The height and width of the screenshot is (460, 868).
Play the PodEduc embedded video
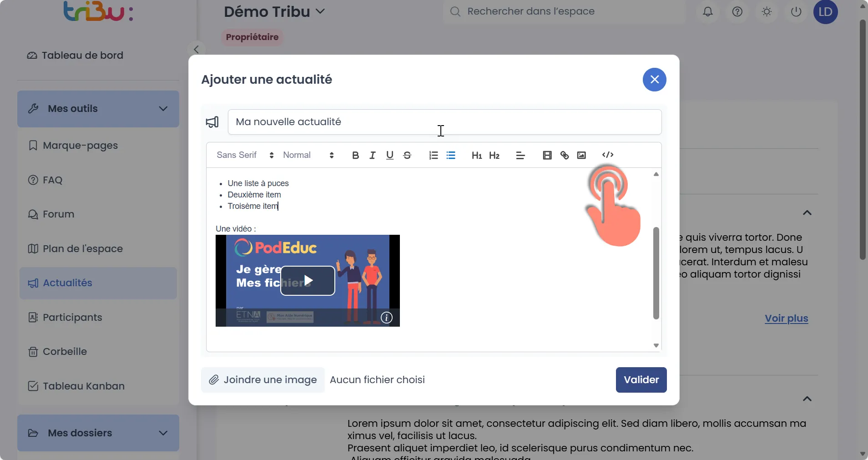pos(308,281)
